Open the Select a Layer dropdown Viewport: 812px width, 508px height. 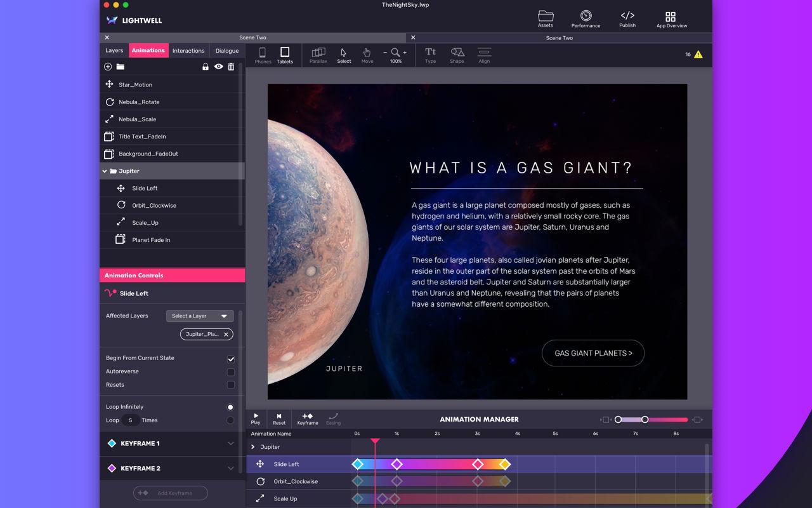[x=200, y=316]
